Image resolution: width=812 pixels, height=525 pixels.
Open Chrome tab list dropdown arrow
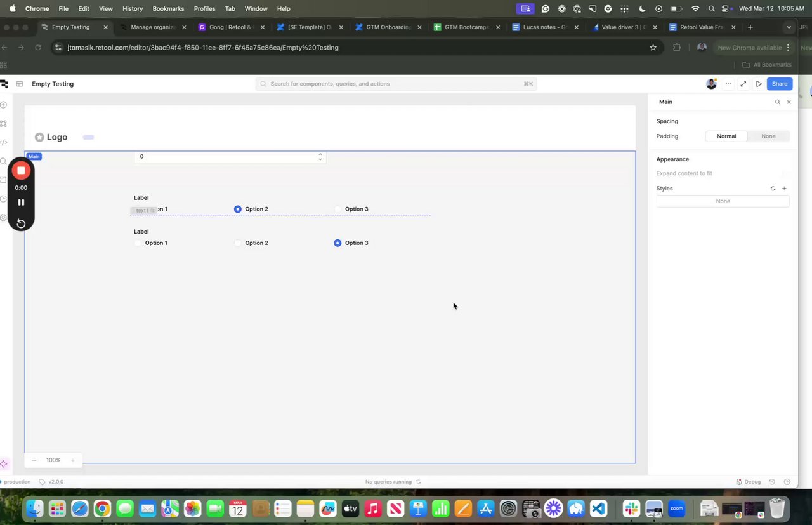click(789, 27)
